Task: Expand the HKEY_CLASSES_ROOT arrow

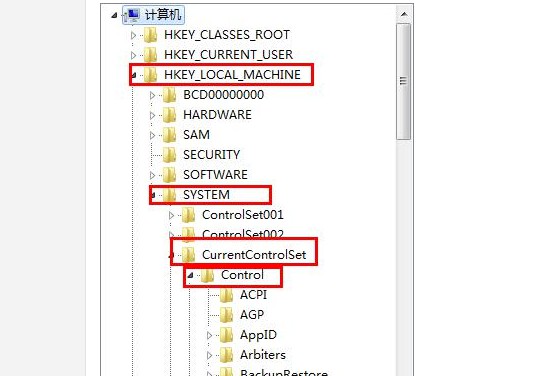Action: (x=133, y=35)
